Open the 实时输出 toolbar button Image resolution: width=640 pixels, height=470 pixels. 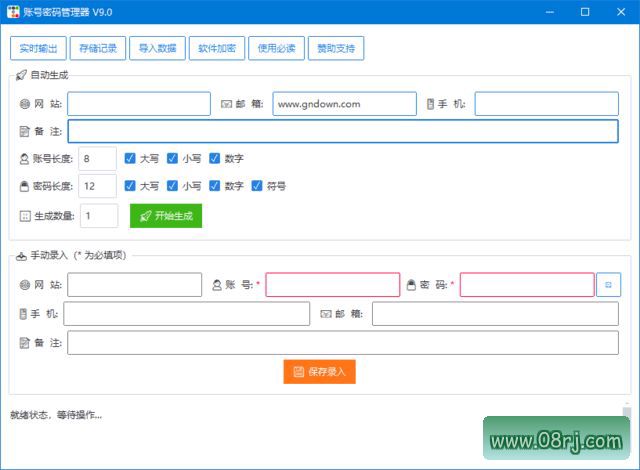(x=39, y=48)
